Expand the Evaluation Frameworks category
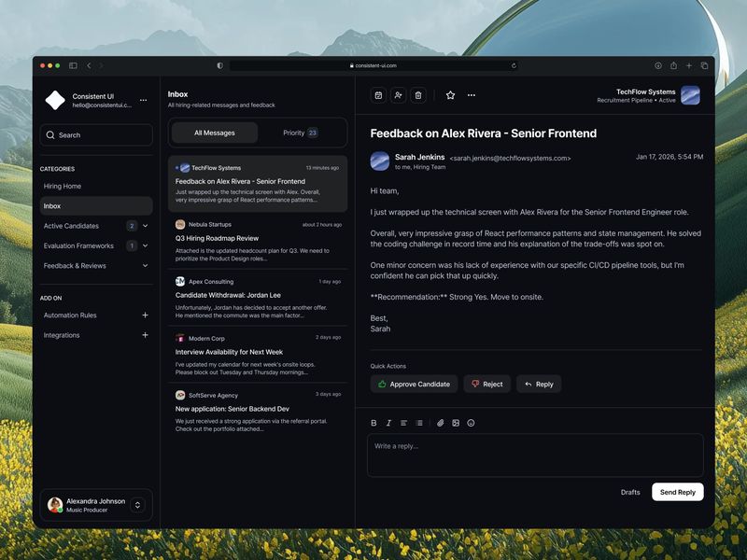The width and height of the screenshot is (747, 560). (x=147, y=245)
